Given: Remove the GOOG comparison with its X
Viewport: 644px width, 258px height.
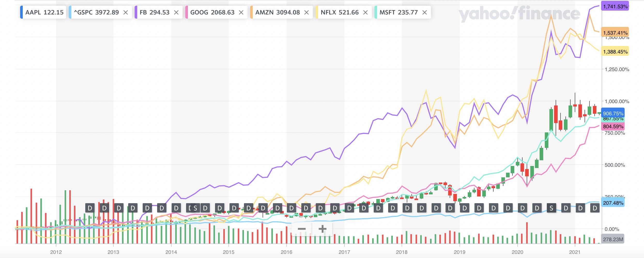Looking at the screenshot, I should click(241, 12).
